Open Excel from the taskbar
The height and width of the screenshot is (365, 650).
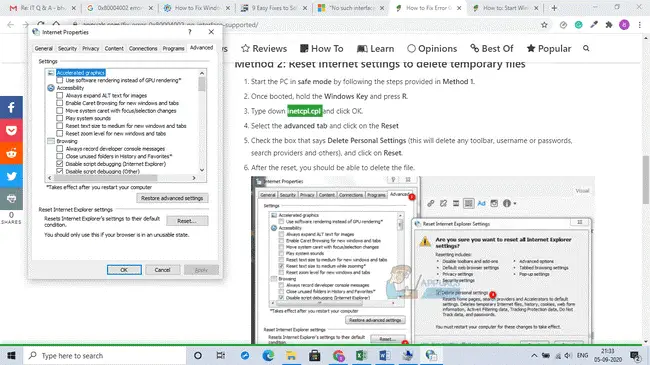(x=361, y=355)
